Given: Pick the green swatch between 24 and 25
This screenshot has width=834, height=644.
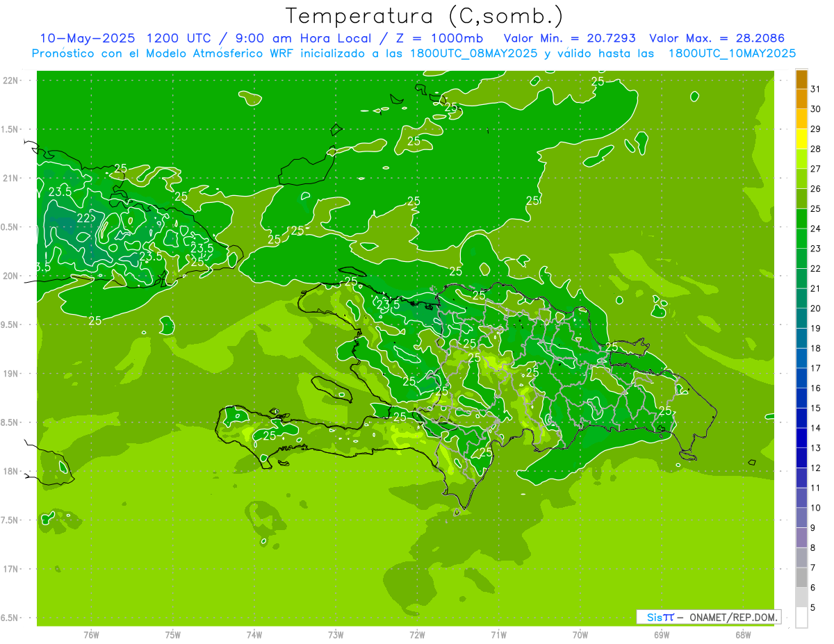Looking at the screenshot, I should tap(801, 219).
